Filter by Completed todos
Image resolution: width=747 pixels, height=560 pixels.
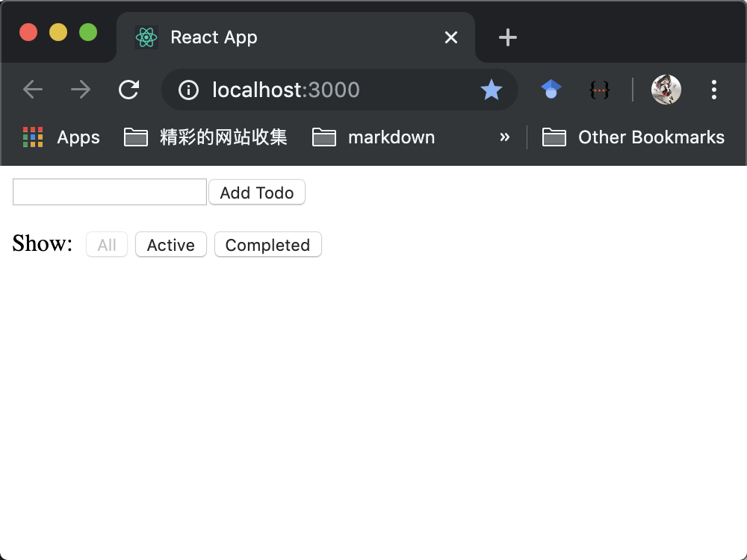(267, 245)
